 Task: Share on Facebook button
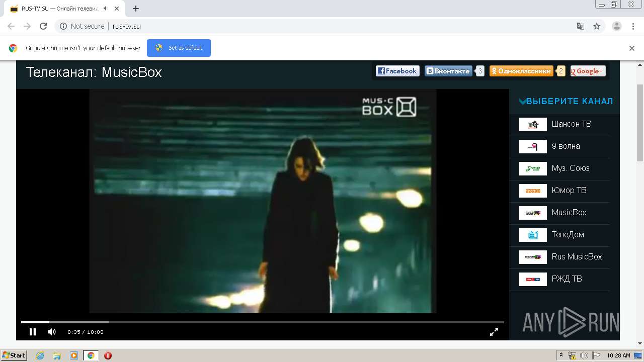[397, 71]
